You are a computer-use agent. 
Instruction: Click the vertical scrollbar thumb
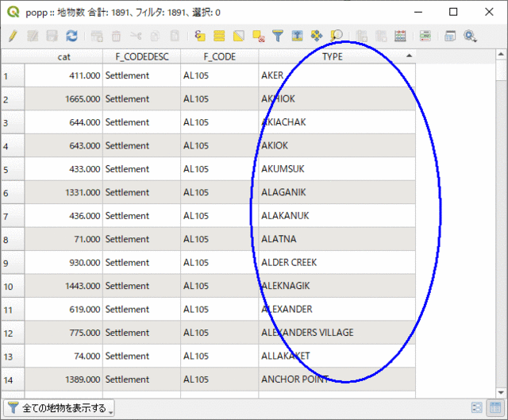(501, 70)
